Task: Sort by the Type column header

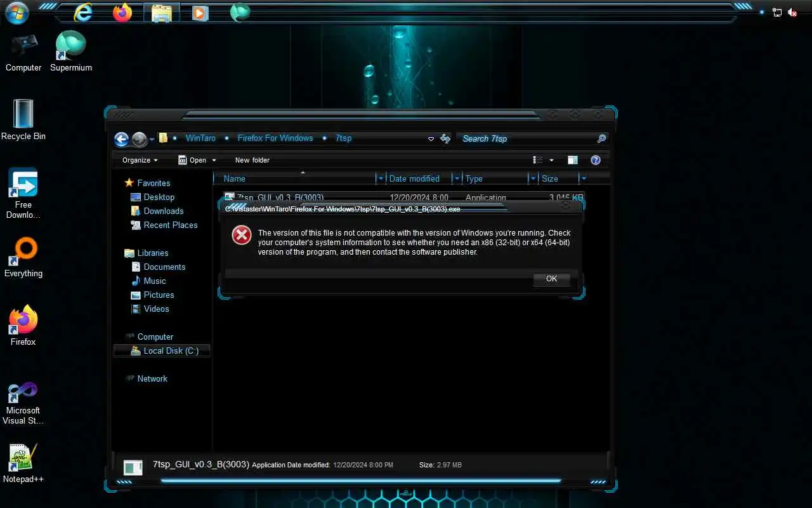Action: tap(495, 179)
